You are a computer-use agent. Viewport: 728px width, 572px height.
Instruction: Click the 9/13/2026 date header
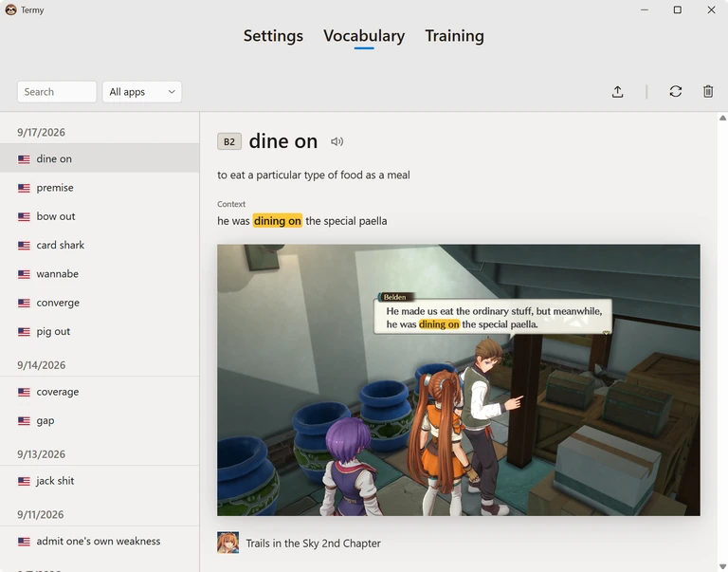41,454
